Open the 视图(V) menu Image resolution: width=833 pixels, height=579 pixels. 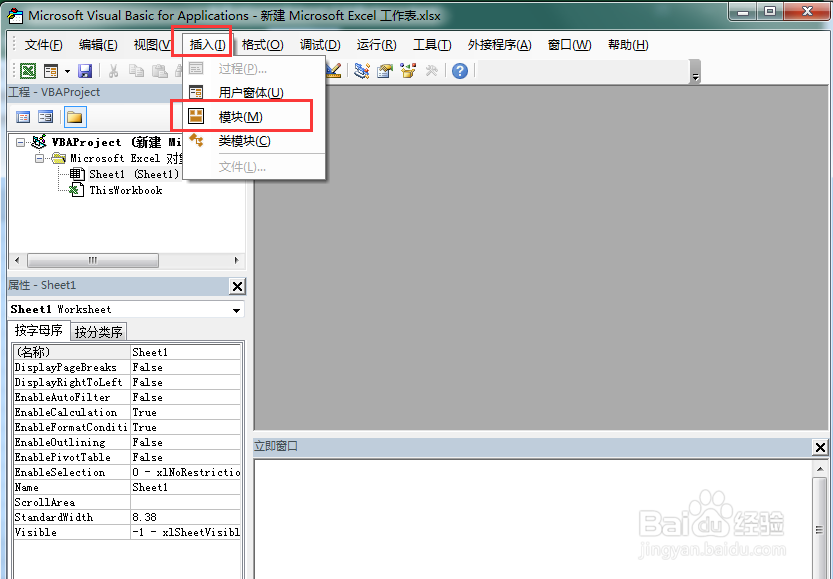click(x=152, y=45)
